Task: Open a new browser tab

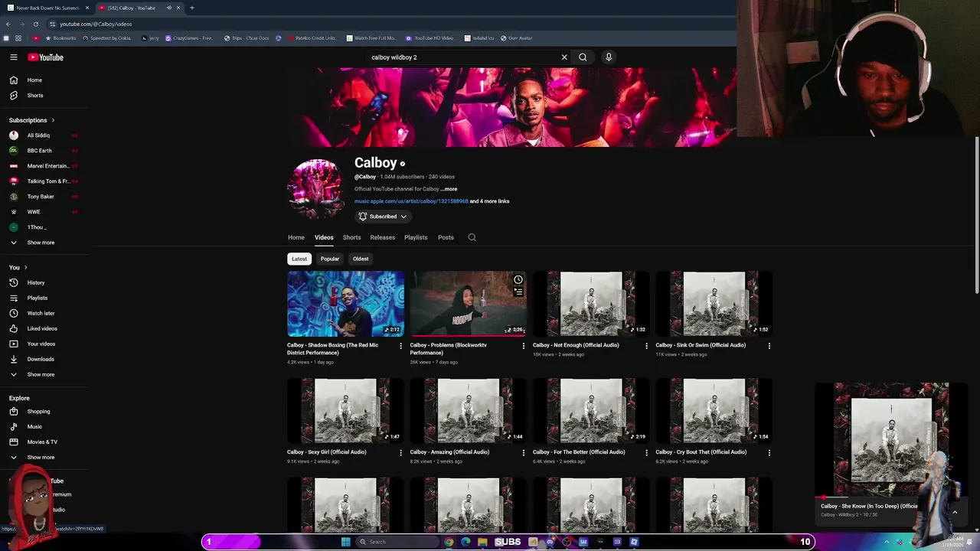Action: [x=191, y=8]
